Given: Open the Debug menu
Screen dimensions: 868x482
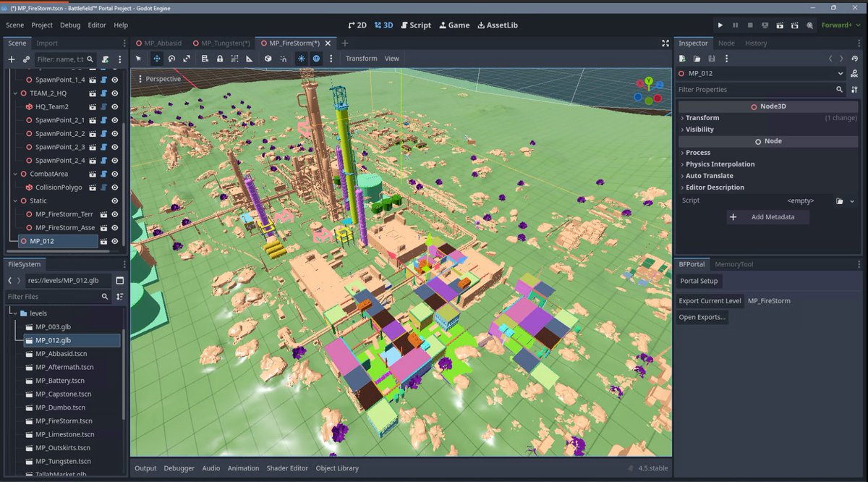Looking at the screenshot, I should click(70, 25).
